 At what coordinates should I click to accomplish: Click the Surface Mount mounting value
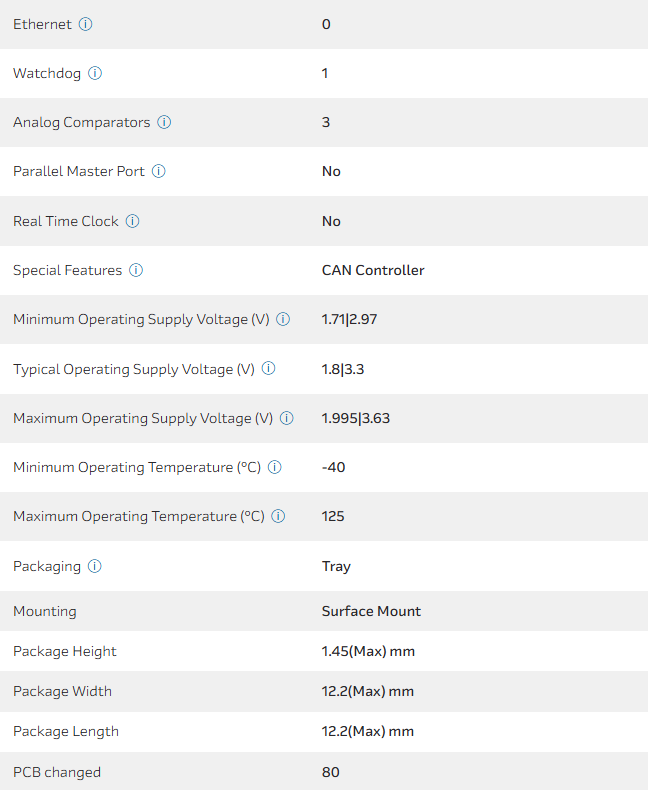pos(371,611)
